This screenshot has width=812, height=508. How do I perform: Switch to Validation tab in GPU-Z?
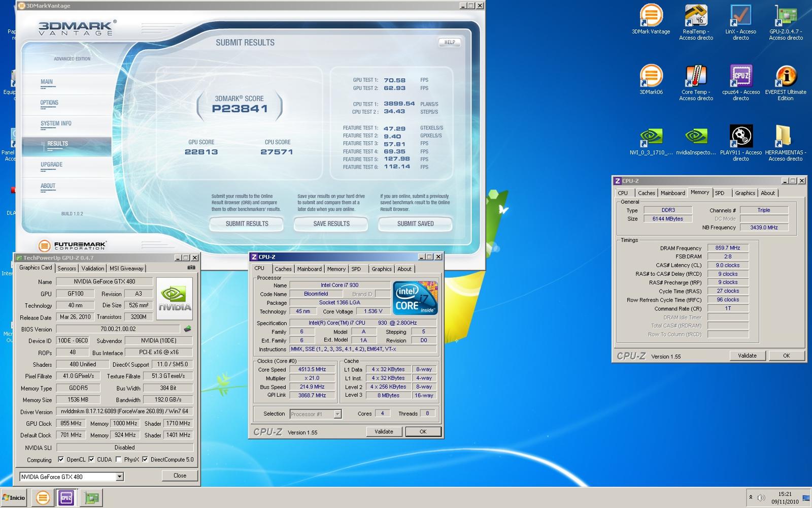point(92,268)
